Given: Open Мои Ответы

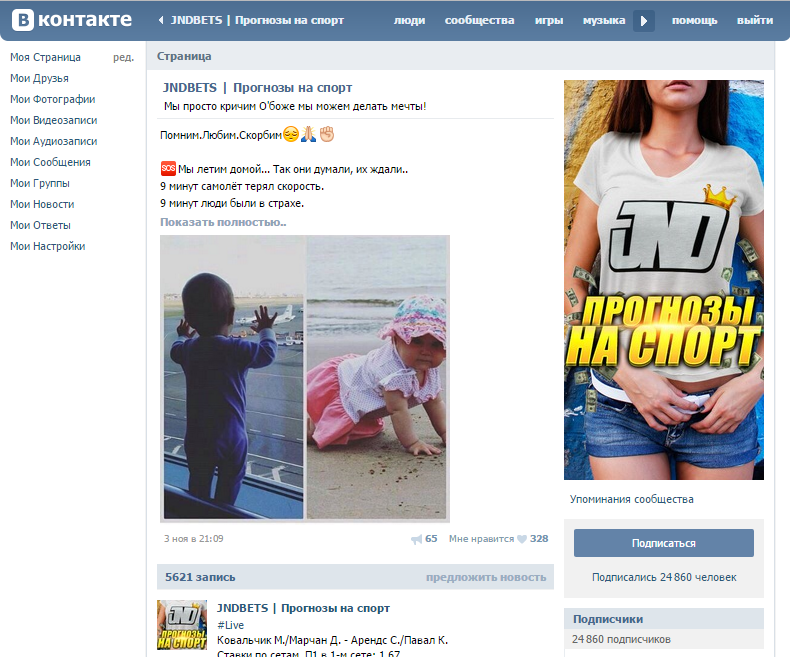Looking at the screenshot, I should point(40,225).
